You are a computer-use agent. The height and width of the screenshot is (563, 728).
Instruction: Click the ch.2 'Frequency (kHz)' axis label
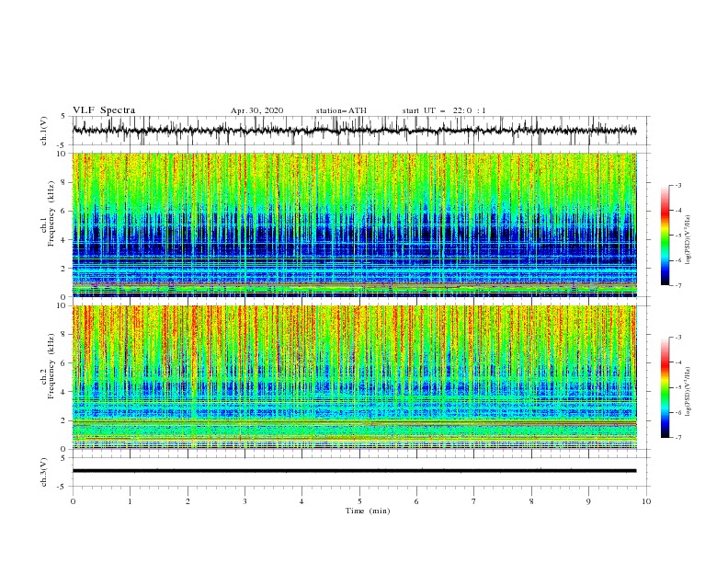click(51, 366)
